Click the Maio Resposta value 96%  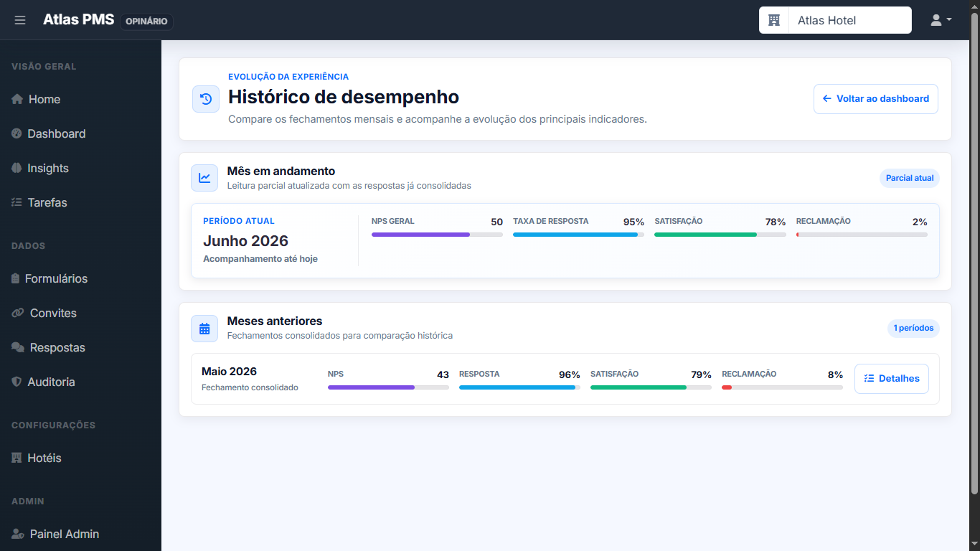click(570, 375)
